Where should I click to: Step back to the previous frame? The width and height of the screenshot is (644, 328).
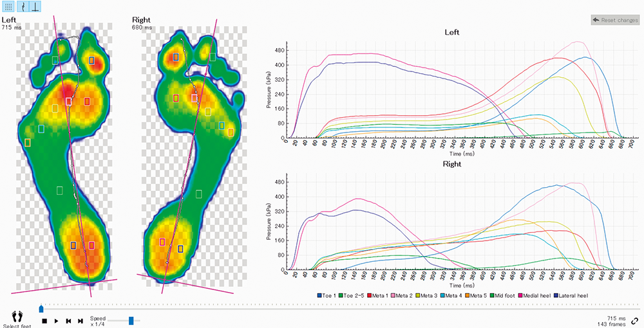pos(68,320)
